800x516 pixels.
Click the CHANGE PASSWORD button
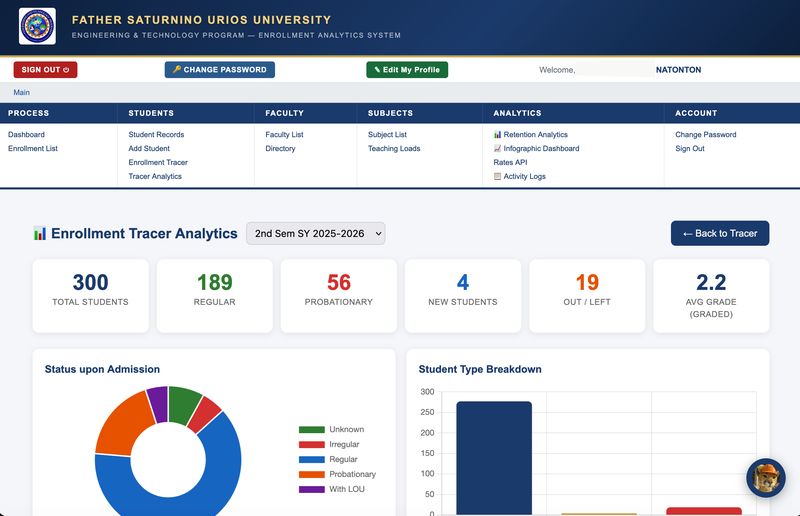click(220, 70)
